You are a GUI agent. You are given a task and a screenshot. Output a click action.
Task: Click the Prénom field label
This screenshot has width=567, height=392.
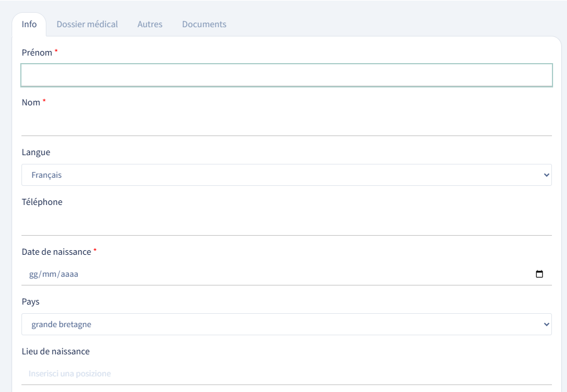pyautogui.click(x=37, y=53)
